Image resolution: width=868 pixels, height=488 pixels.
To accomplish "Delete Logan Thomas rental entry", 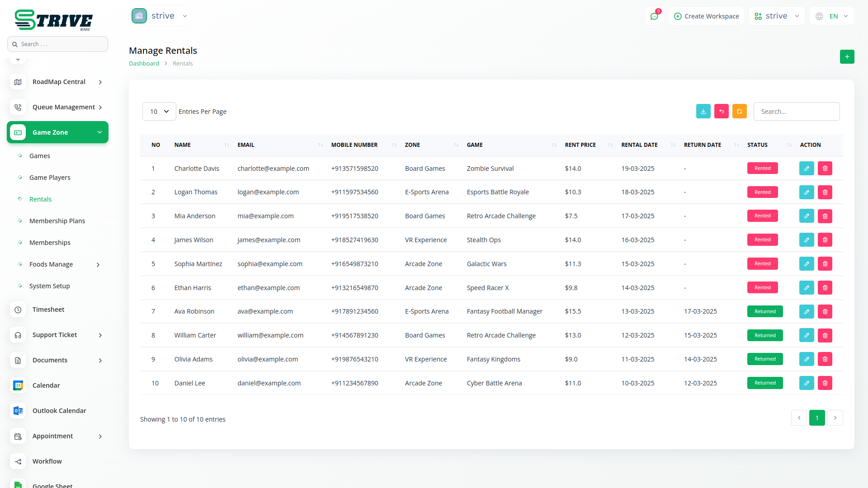I will point(825,192).
